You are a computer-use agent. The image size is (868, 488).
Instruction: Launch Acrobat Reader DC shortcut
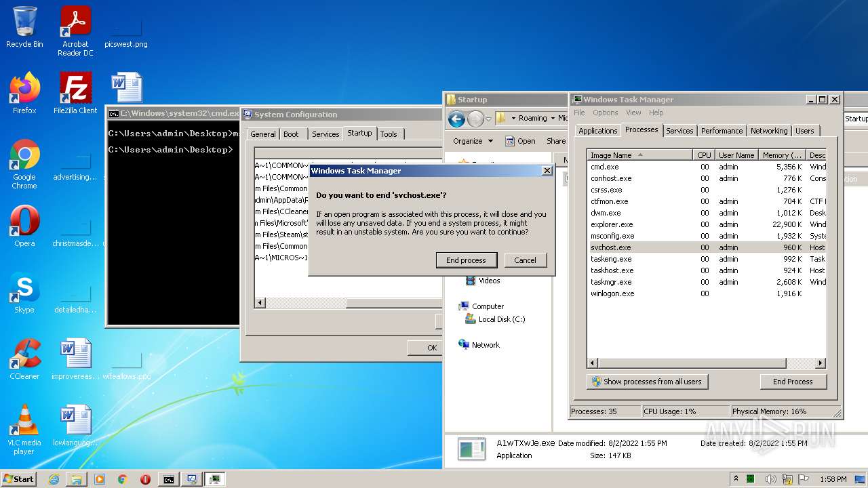(x=75, y=31)
